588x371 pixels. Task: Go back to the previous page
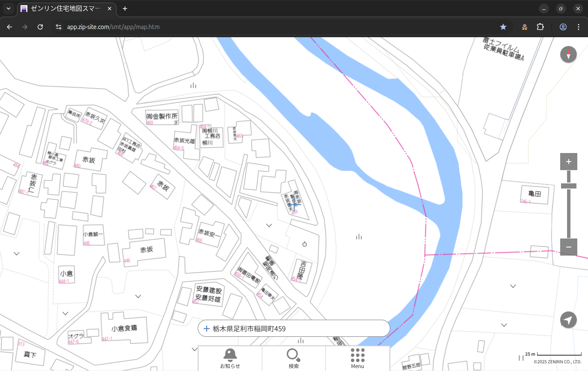pyautogui.click(x=9, y=27)
